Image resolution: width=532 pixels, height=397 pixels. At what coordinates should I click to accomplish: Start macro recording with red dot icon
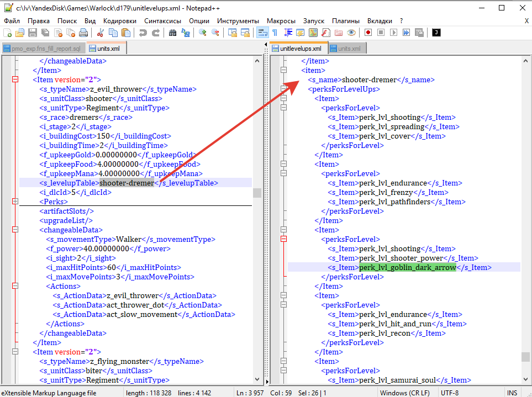click(x=368, y=33)
